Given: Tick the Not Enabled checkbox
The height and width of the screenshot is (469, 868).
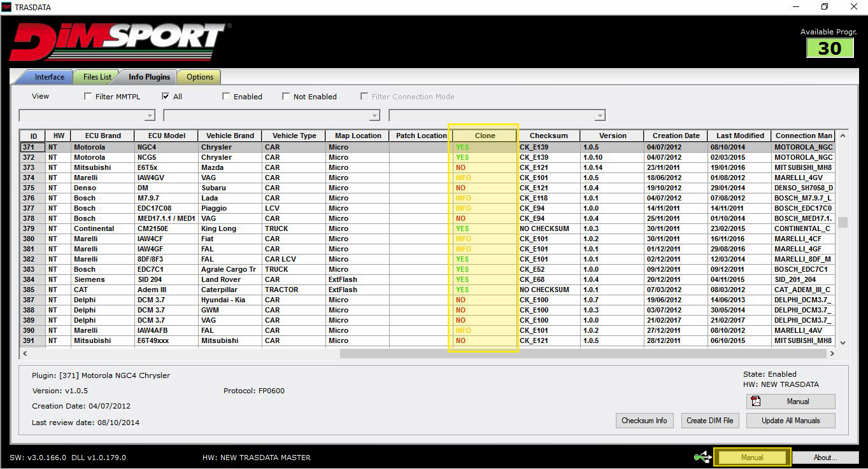Looking at the screenshot, I should pos(286,97).
